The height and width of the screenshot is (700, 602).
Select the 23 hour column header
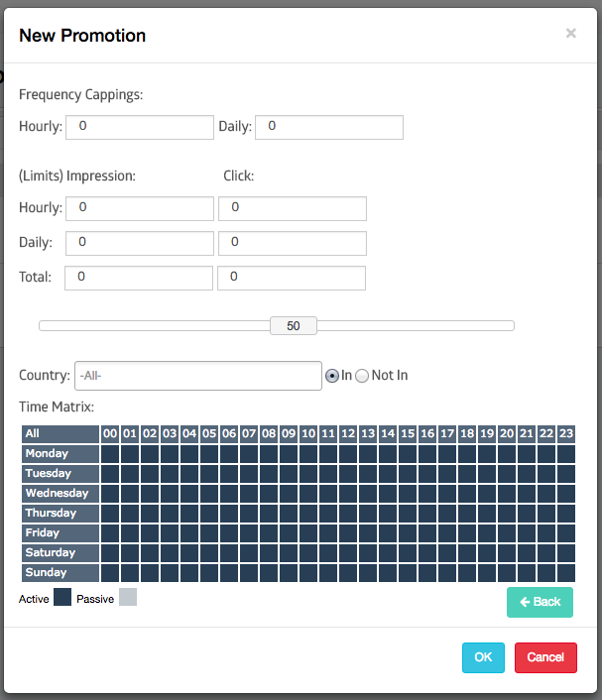(x=566, y=434)
